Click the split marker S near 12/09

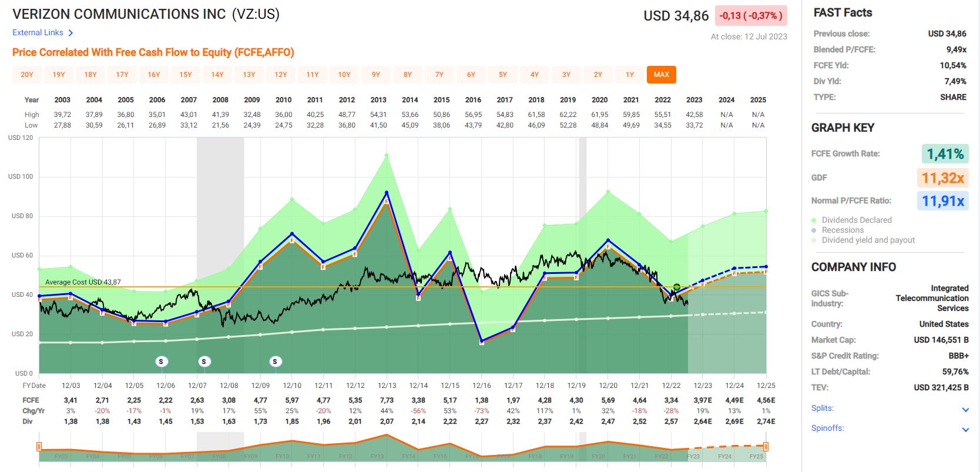[275, 361]
